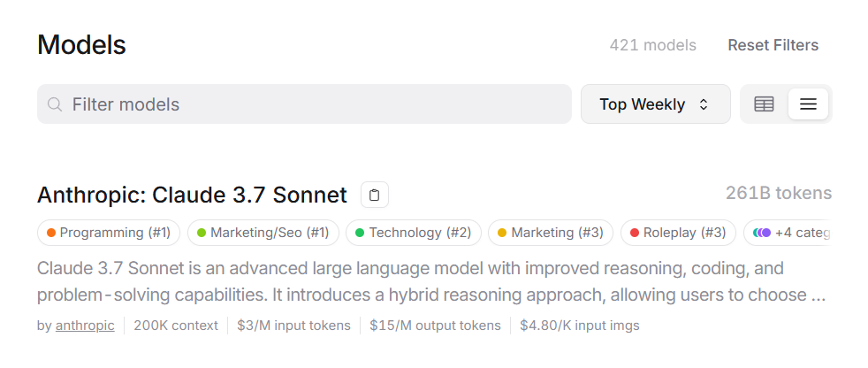
Task: Select the Marketing (#3) category tag
Action: [551, 233]
